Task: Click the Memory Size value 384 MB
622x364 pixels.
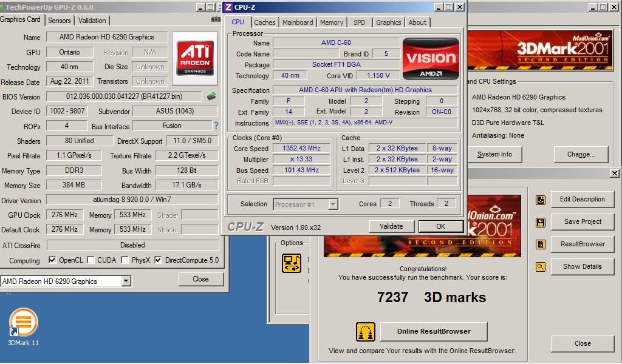Action: coord(73,184)
